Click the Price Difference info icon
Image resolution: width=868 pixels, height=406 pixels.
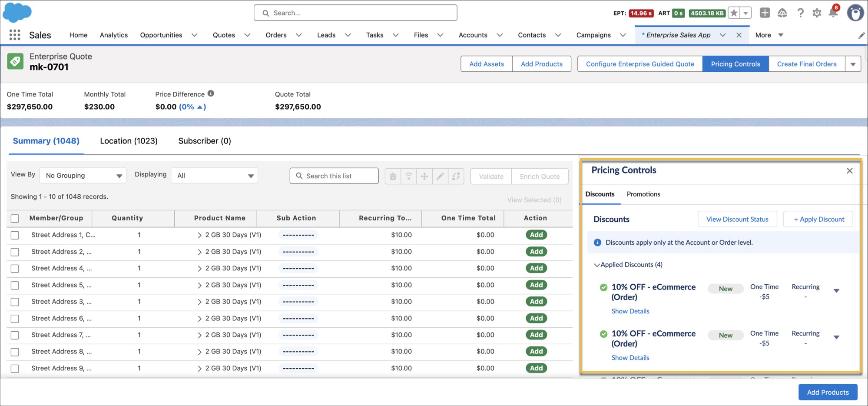pos(211,93)
